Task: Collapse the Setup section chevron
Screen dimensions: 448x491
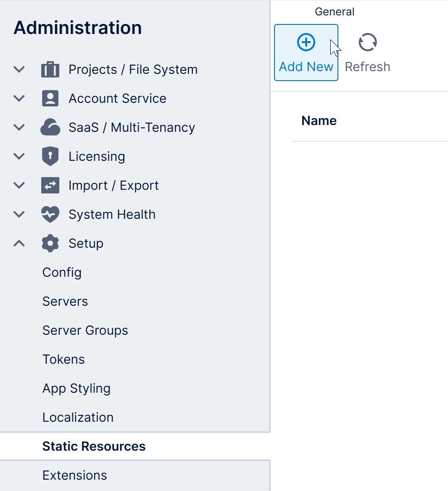Action: point(19,244)
